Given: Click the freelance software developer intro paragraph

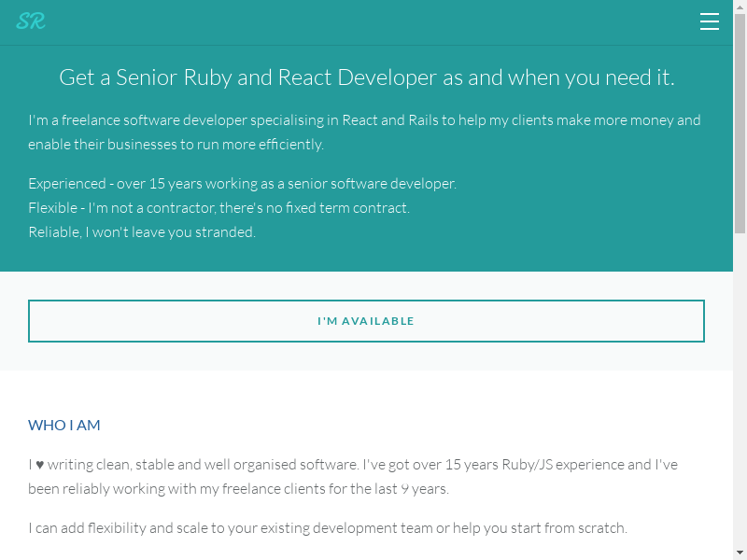Looking at the screenshot, I should click(364, 133).
